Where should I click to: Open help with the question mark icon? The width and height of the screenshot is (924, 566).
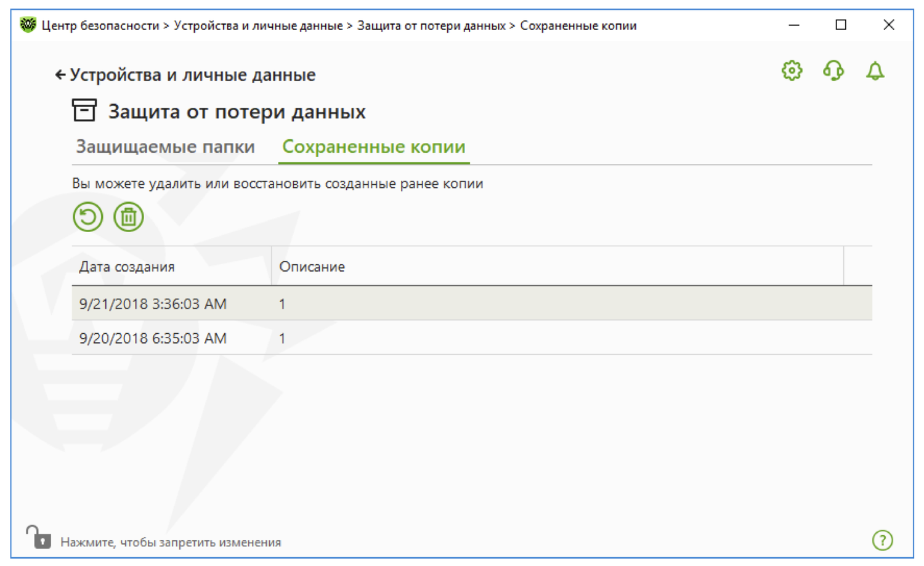pos(882,540)
